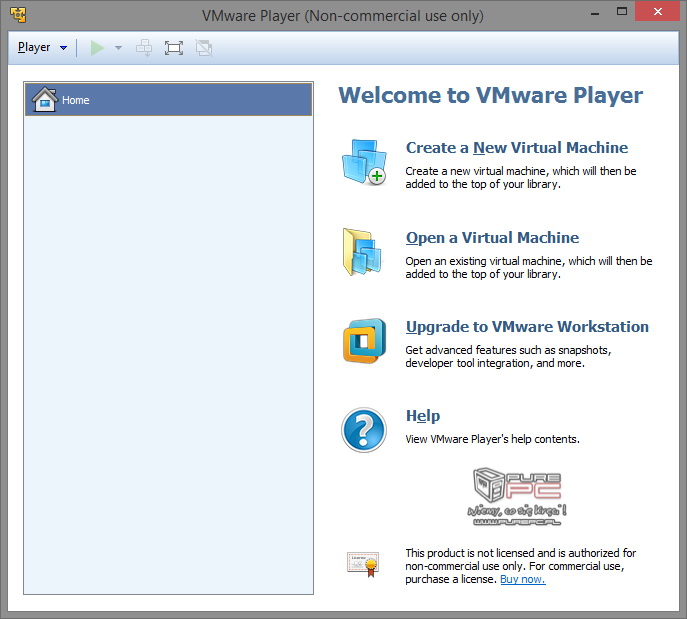Viewport: 687px width, 619px height.
Task: Click the blue question mark Help icon
Action: 364,430
